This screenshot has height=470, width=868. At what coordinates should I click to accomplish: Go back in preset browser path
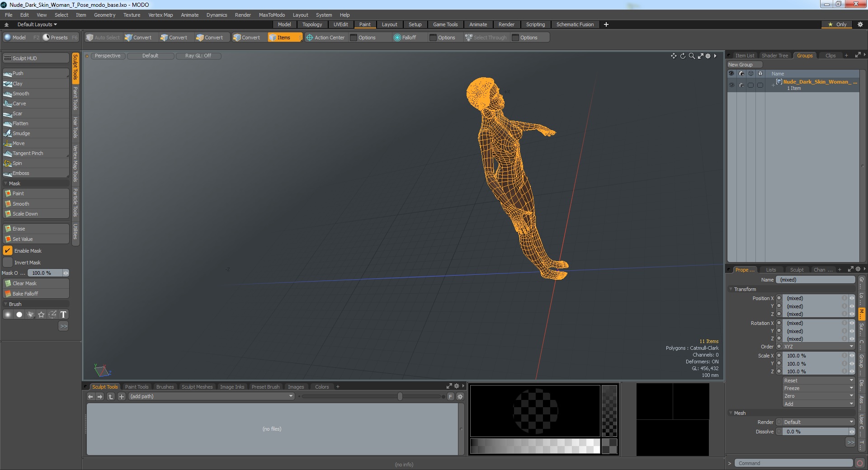pyautogui.click(x=90, y=396)
